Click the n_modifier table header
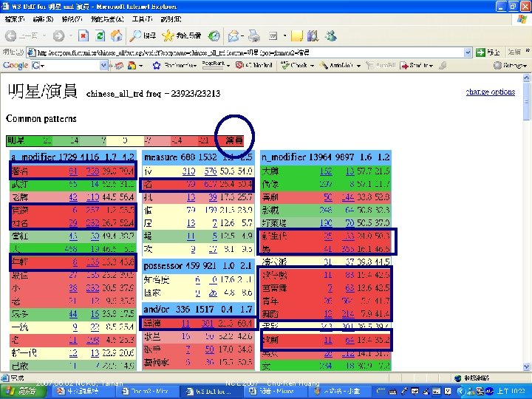Image resolution: width=532 pixels, height=399 pixels. click(326, 157)
